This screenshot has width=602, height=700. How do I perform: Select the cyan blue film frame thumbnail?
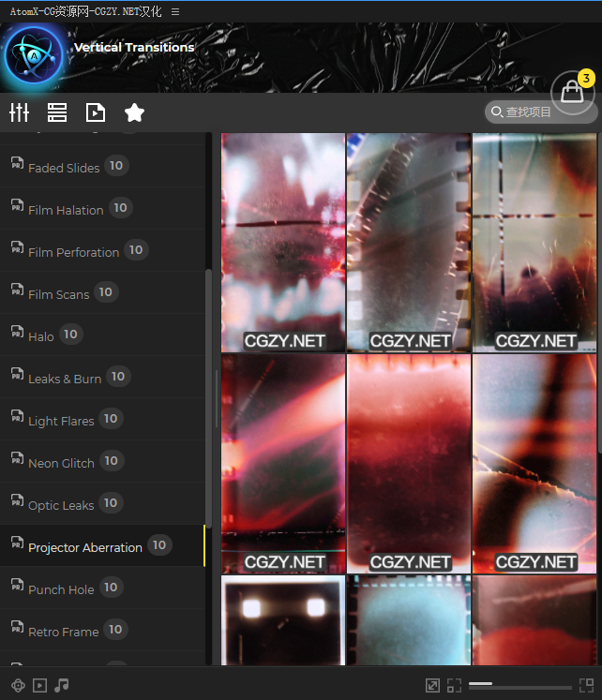click(409, 620)
